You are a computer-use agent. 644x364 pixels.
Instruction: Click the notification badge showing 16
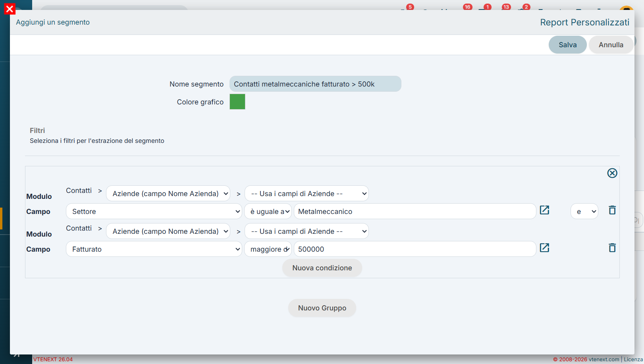tap(467, 7)
